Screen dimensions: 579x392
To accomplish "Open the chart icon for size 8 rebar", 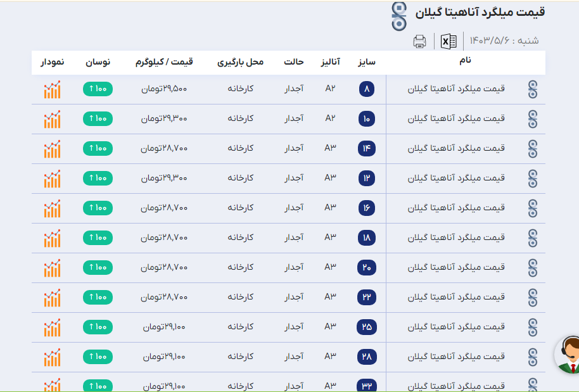I will coord(53,89).
